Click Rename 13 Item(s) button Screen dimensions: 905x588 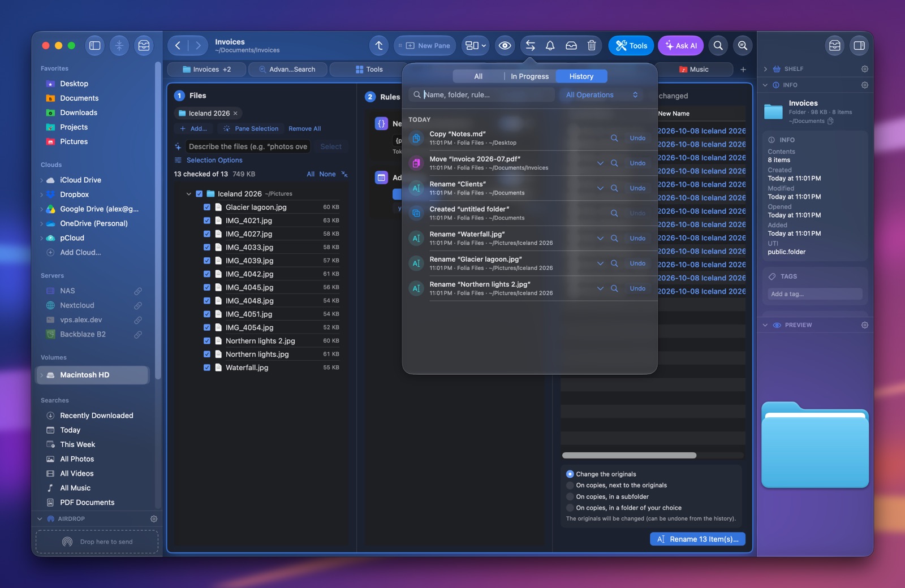tap(697, 539)
